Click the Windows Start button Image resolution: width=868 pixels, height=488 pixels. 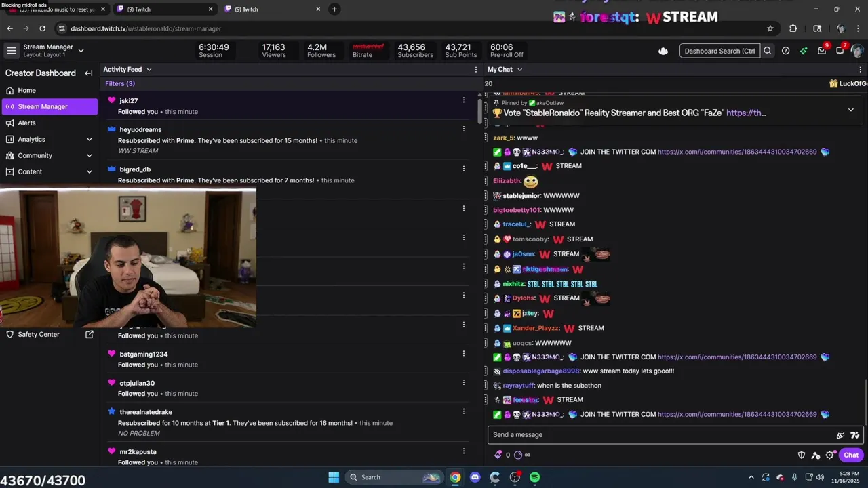tap(334, 477)
